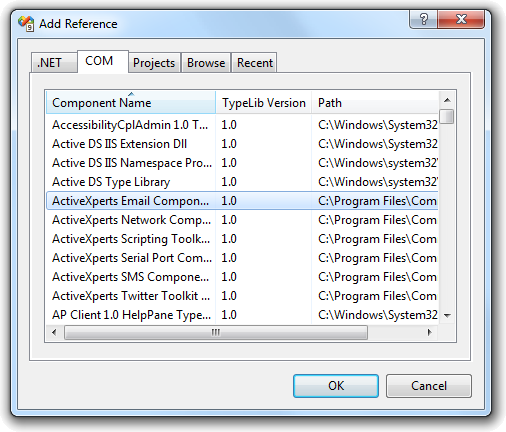Click the vertical scrollbar thumb
This screenshot has height=432, width=506.
447,116
